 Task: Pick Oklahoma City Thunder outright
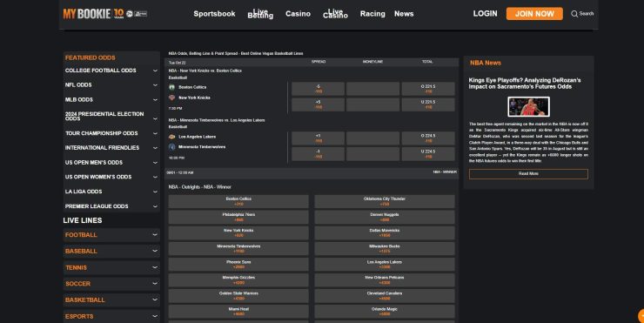tap(385, 201)
